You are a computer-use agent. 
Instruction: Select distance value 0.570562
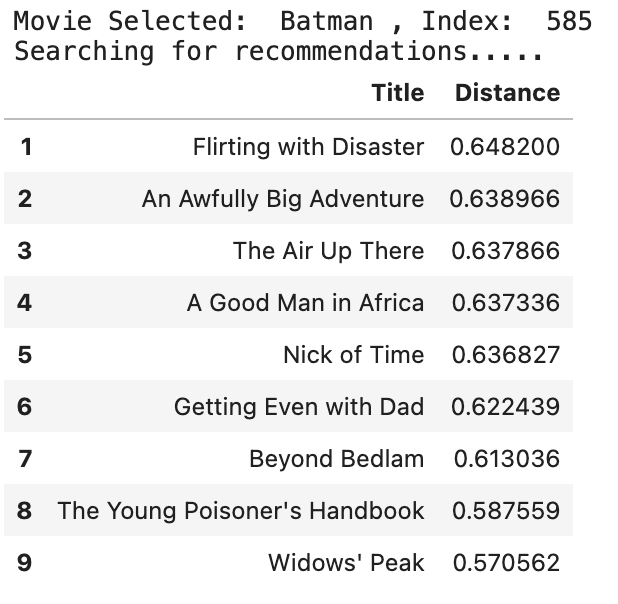[505, 563]
